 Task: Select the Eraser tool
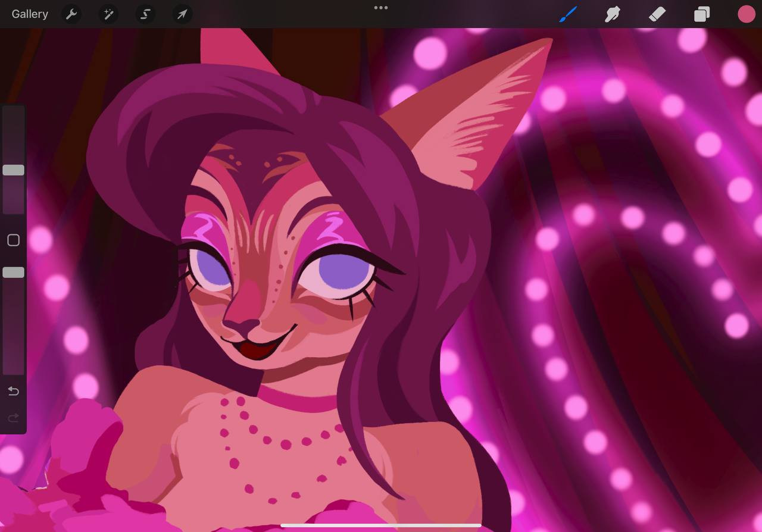(657, 14)
